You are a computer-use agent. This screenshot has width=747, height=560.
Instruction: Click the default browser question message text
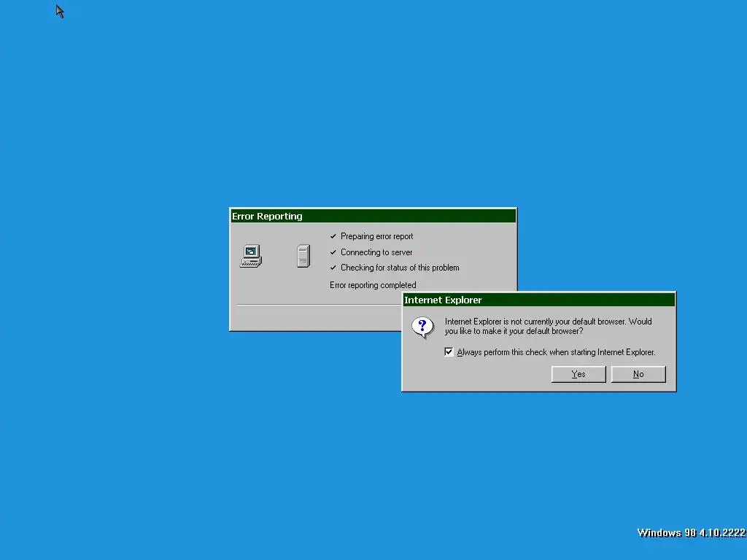point(549,326)
